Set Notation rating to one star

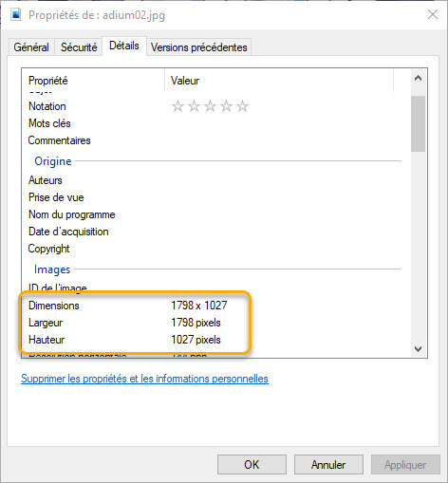point(177,106)
